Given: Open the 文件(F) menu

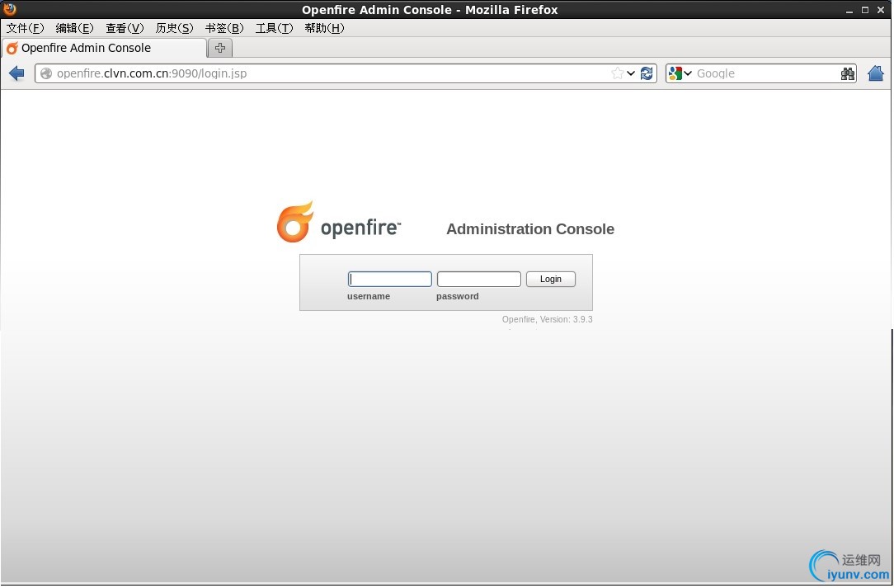Looking at the screenshot, I should click(25, 28).
